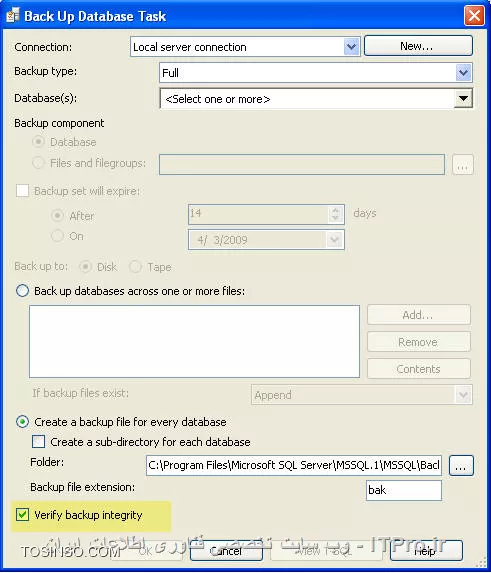
Task: Select the On date radio button
Action: coord(57,236)
